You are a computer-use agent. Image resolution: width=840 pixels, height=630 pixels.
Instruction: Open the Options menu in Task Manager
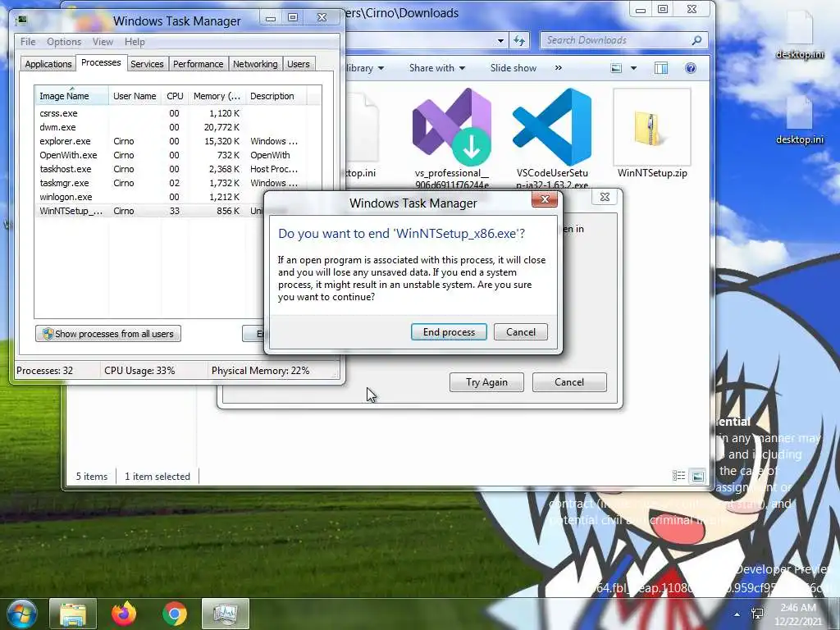[64, 42]
